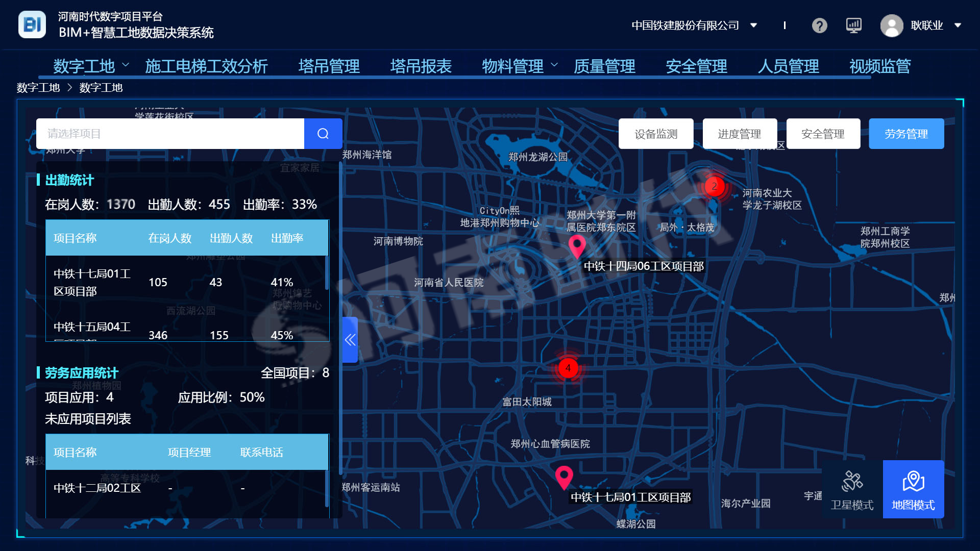Viewport: 980px width, 551px height.
Task: Click the 请选择项目 project search field
Action: pos(170,134)
